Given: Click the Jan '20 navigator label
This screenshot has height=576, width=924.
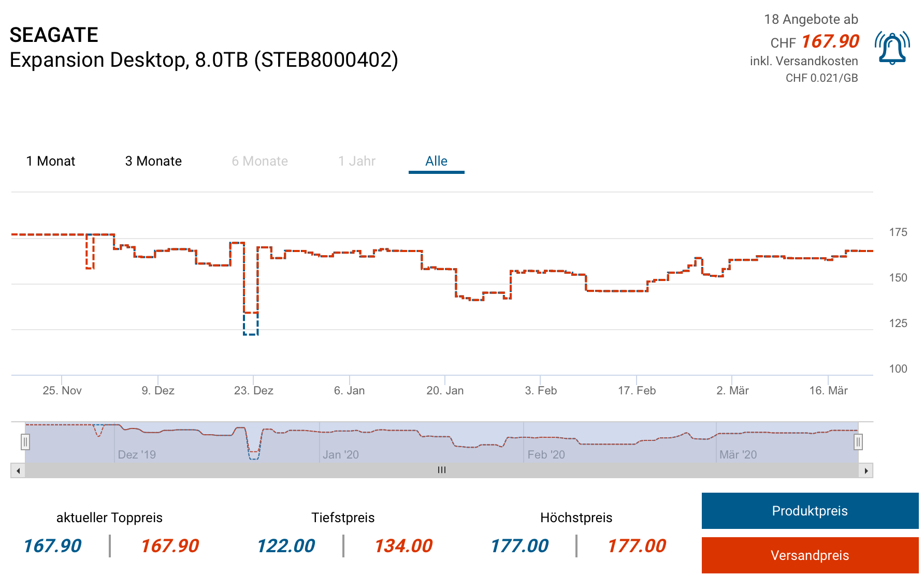Looking at the screenshot, I should pos(341,454).
